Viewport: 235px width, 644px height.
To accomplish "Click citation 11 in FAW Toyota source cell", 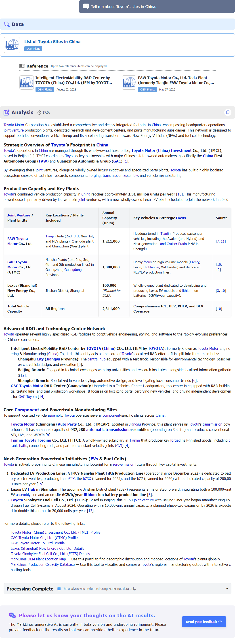I will click(222, 241).
